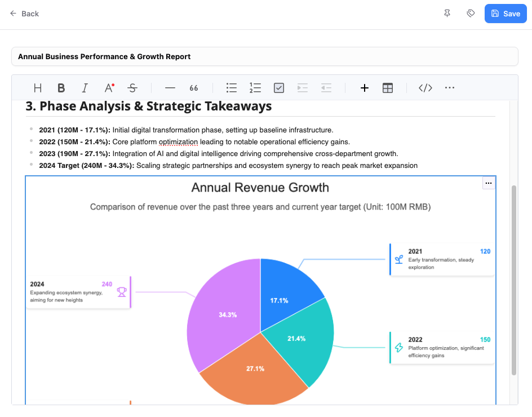The height and width of the screenshot is (417, 532).
Task: Open the chart block options menu
Action: (x=489, y=183)
